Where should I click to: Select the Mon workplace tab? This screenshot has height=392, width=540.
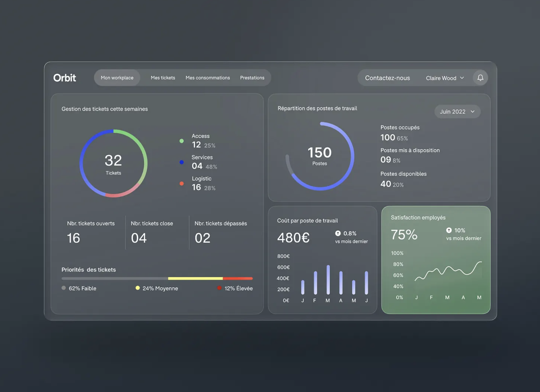pyautogui.click(x=117, y=78)
